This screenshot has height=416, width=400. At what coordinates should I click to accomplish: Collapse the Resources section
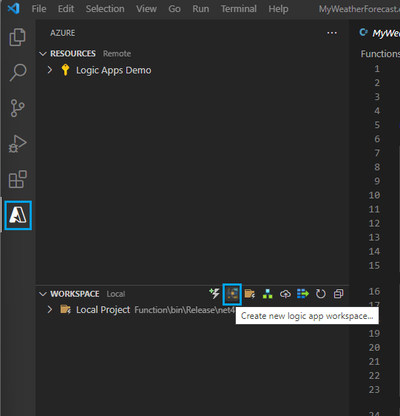click(x=43, y=54)
